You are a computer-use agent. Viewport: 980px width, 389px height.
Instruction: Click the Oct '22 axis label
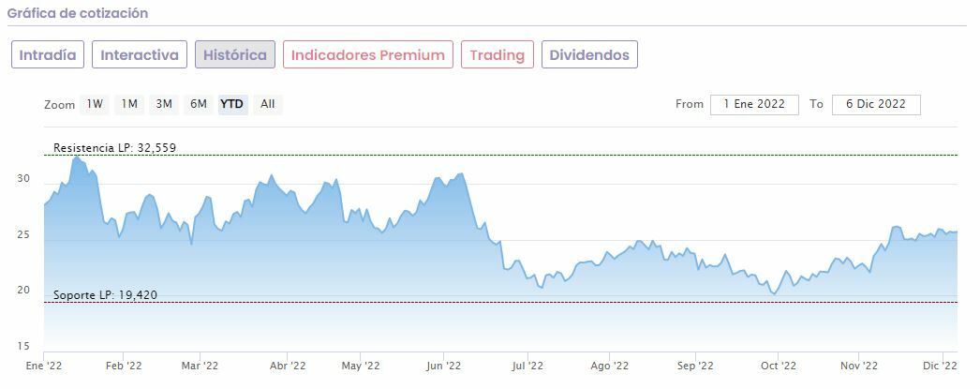pyautogui.click(x=779, y=367)
